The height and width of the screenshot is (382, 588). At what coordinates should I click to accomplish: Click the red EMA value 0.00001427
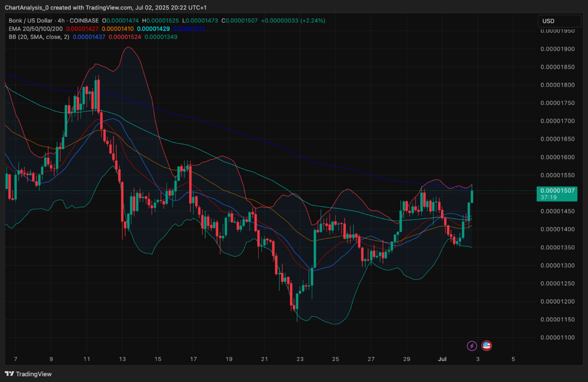[x=83, y=28]
